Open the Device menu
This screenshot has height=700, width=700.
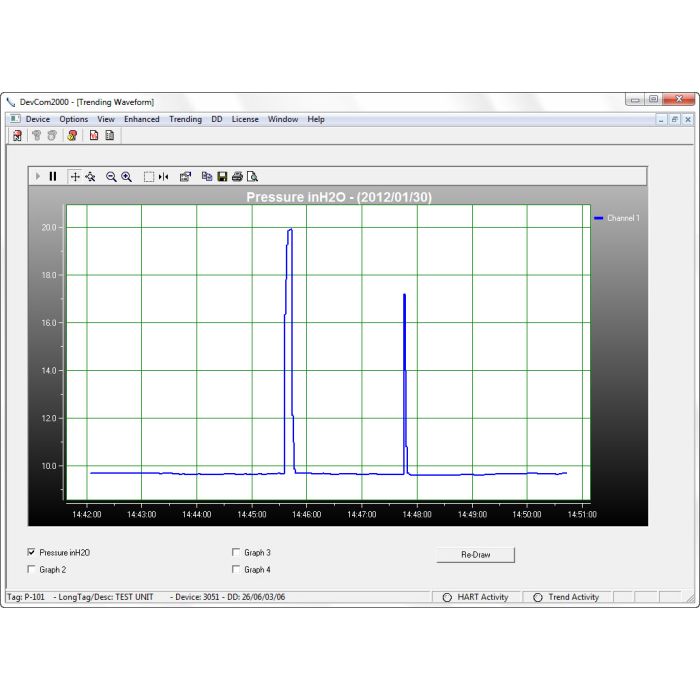point(37,119)
